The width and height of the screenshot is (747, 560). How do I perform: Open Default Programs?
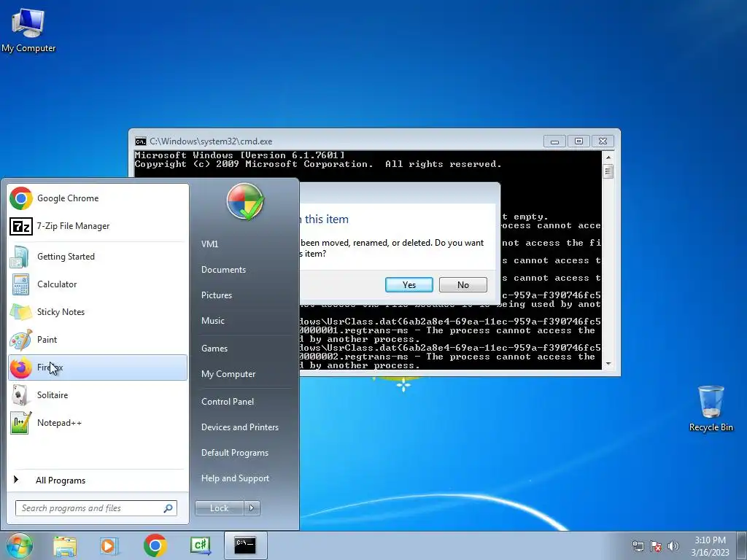[x=234, y=453]
